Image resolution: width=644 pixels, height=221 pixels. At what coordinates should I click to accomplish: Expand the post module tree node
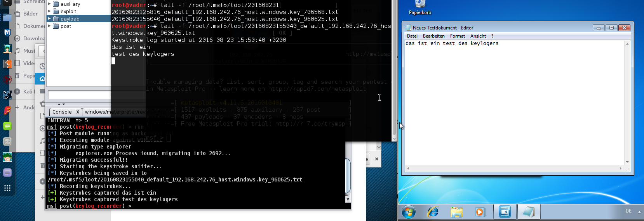click(x=49, y=26)
